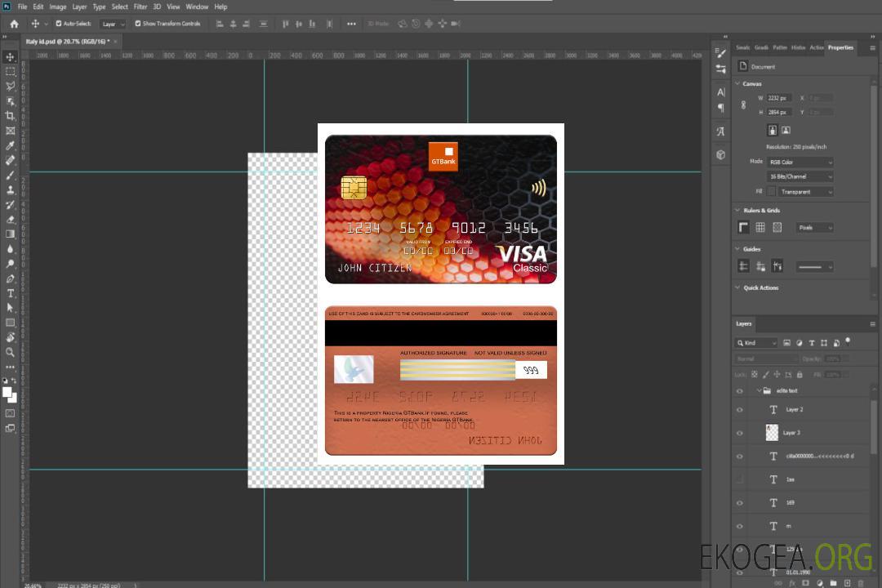Screen dimensions: 882x588
Task: Open the 3D panel cube icon
Action: point(721,154)
